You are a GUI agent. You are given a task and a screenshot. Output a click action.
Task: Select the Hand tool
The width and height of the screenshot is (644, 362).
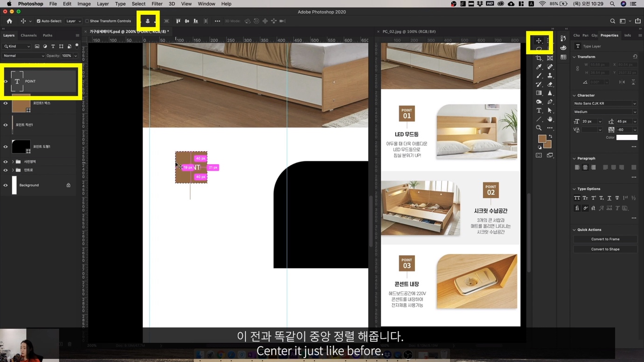(x=550, y=119)
